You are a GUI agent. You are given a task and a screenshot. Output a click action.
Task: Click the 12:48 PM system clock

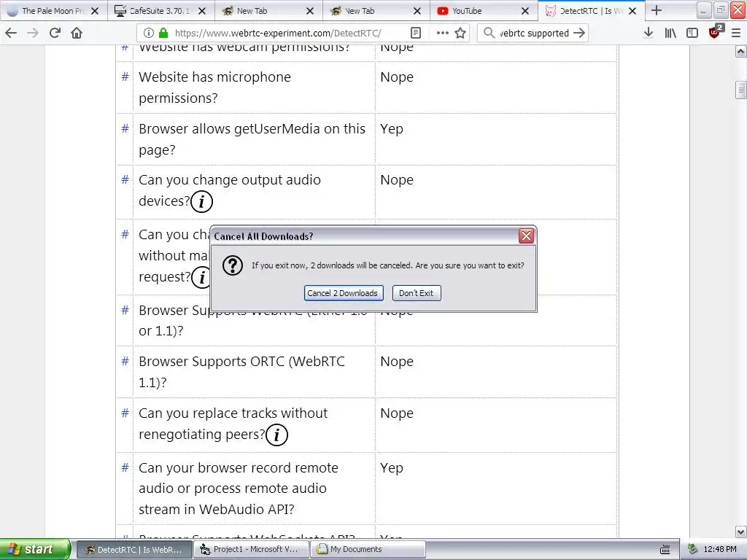720,550
